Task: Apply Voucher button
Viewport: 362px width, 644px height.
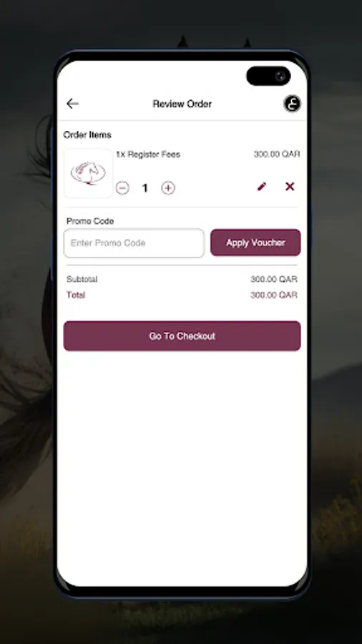Action: coord(255,243)
